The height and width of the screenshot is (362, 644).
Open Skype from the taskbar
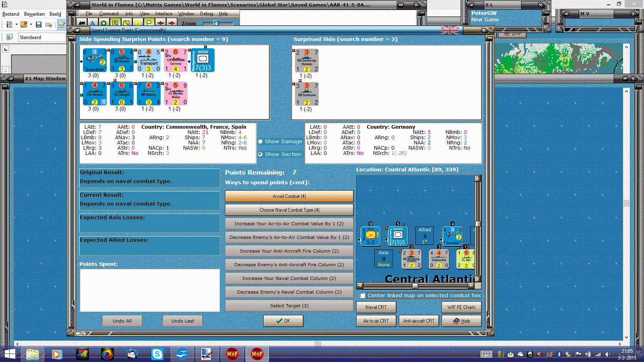pyautogui.click(x=157, y=354)
